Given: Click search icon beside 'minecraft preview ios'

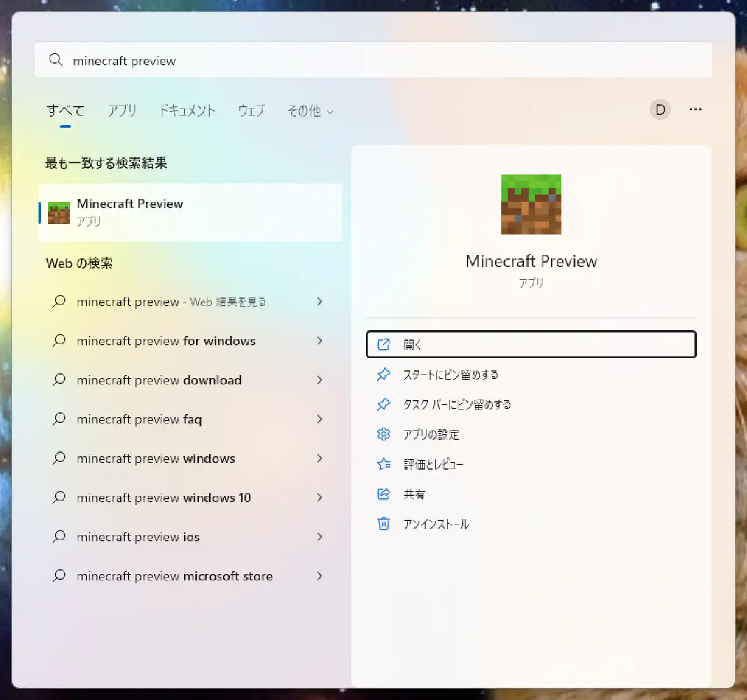Looking at the screenshot, I should (x=59, y=537).
